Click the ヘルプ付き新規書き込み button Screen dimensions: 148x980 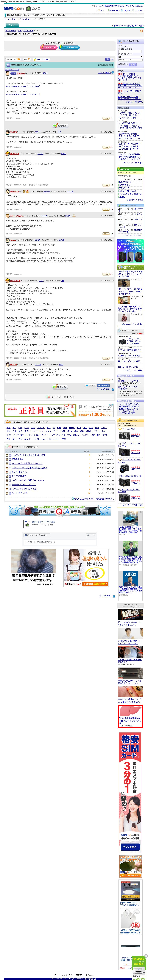[69, 48]
